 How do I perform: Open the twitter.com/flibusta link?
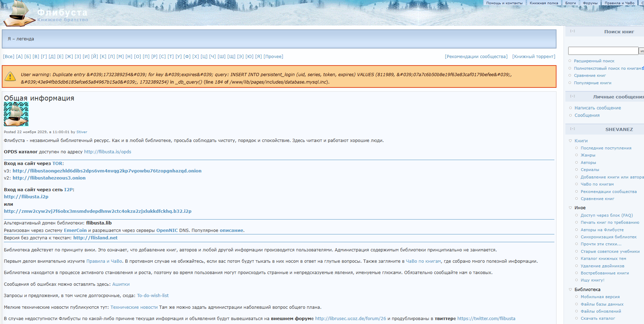486,319
